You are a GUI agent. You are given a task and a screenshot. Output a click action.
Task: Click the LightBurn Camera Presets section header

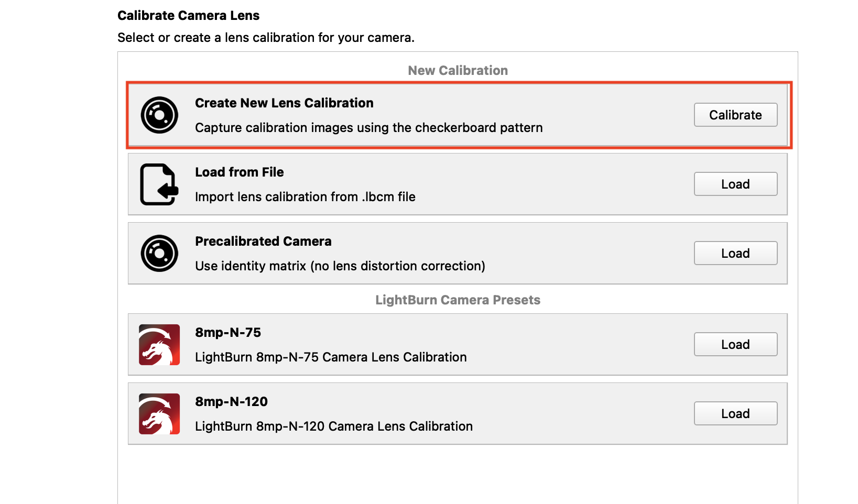coord(458,300)
